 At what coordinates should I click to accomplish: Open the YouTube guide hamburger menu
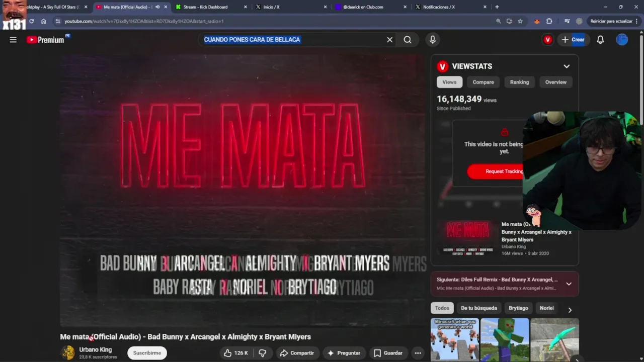pyautogui.click(x=13, y=40)
